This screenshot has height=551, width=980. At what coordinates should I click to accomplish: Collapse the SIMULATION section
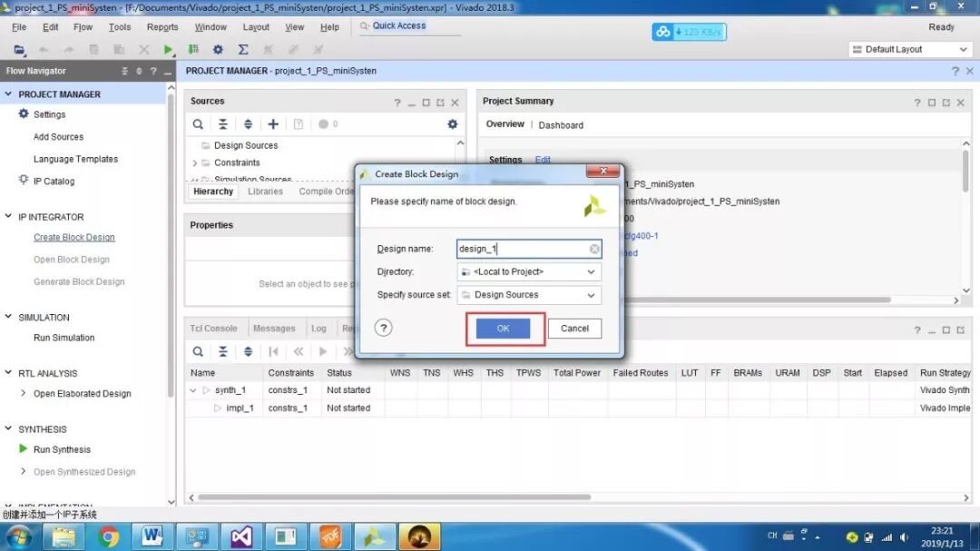click(8, 317)
